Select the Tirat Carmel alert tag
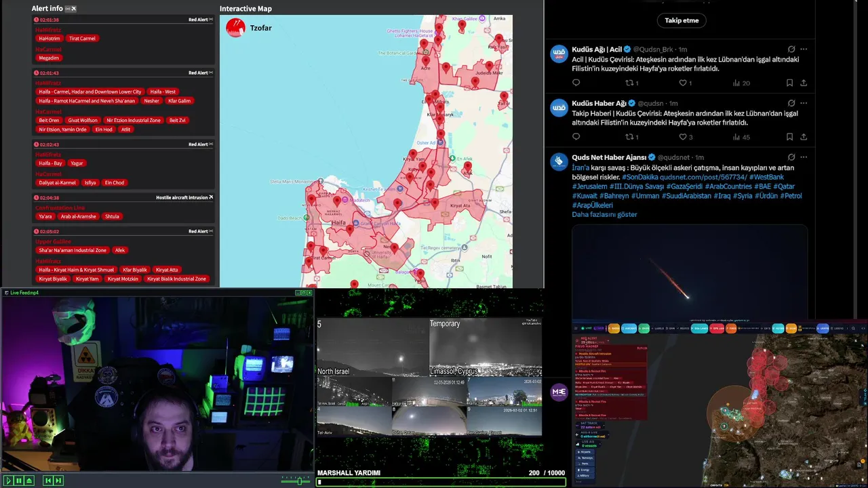This screenshot has height=488, width=868. [x=82, y=39]
